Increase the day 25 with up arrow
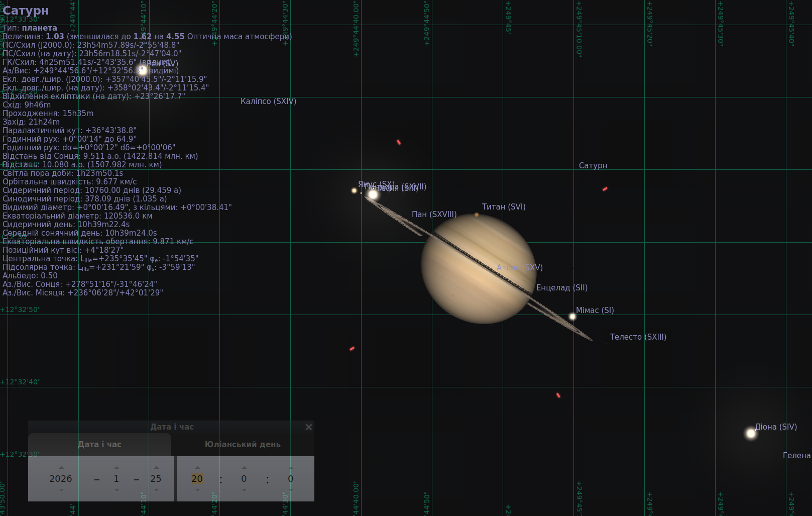 (156, 468)
